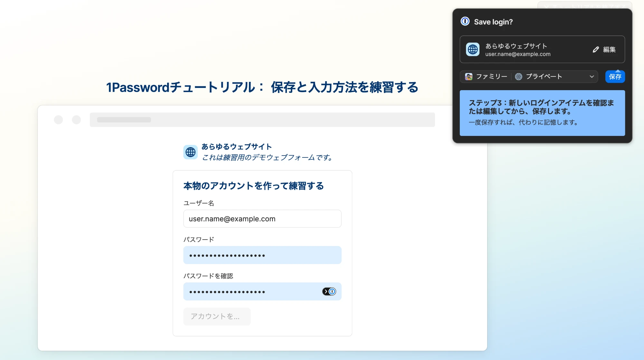Click the パスワード input field
The height and width of the screenshot is (360, 644).
pos(262,255)
